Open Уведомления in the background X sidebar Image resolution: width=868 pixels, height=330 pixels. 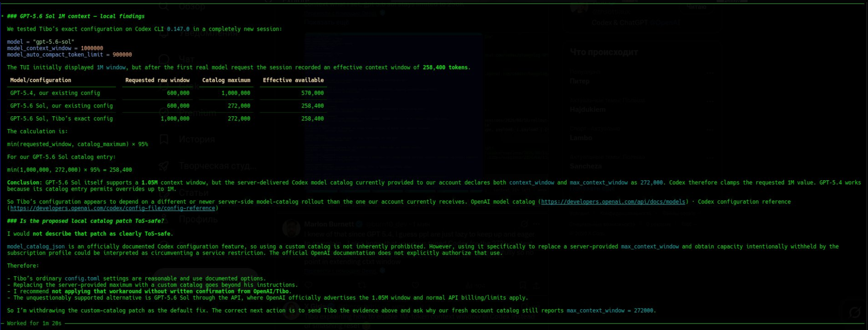tap(208, 33)
